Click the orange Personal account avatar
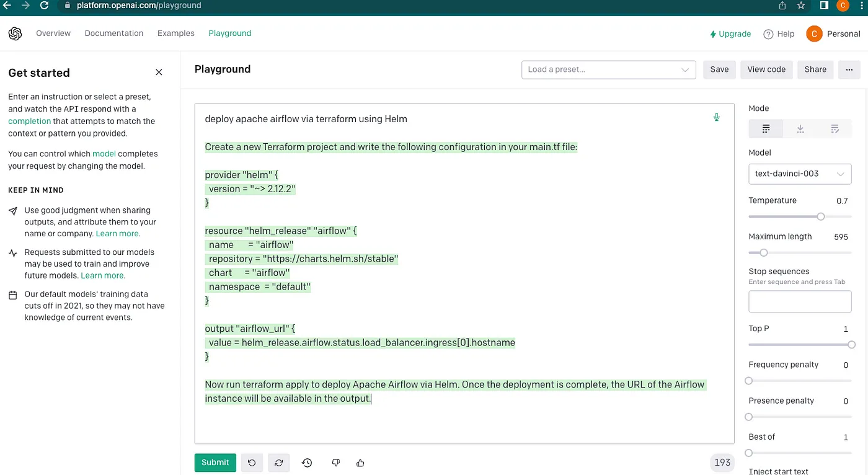This screenshot has height=475, width=868. [x=814, y=33]
